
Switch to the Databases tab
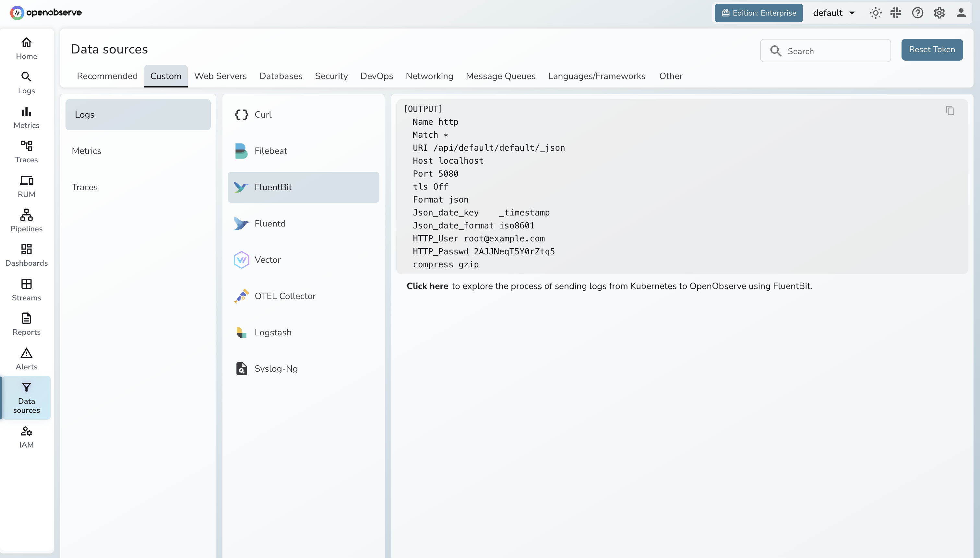[281, 76]
